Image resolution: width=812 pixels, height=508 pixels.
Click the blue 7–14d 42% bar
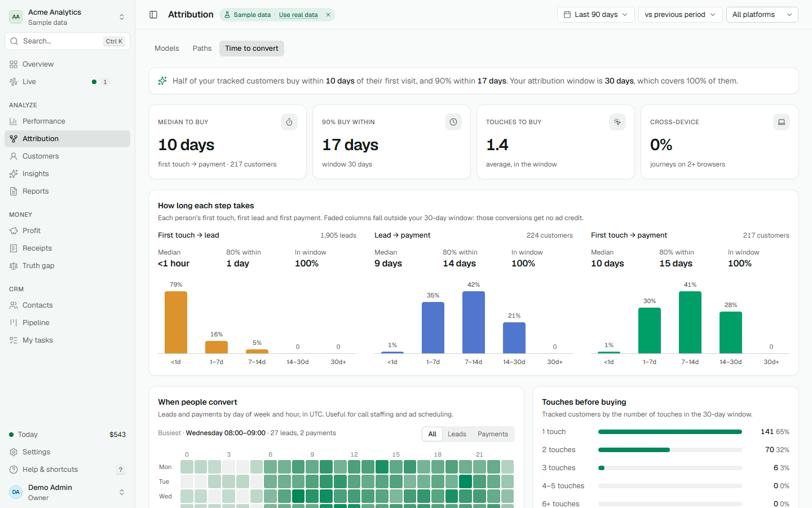click(x=474, y=322)
